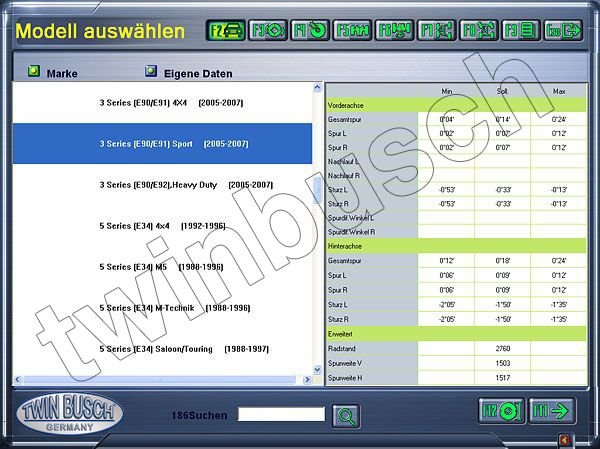
Task: Open the F3 wheel runout icon
Action: coord(268,31)
